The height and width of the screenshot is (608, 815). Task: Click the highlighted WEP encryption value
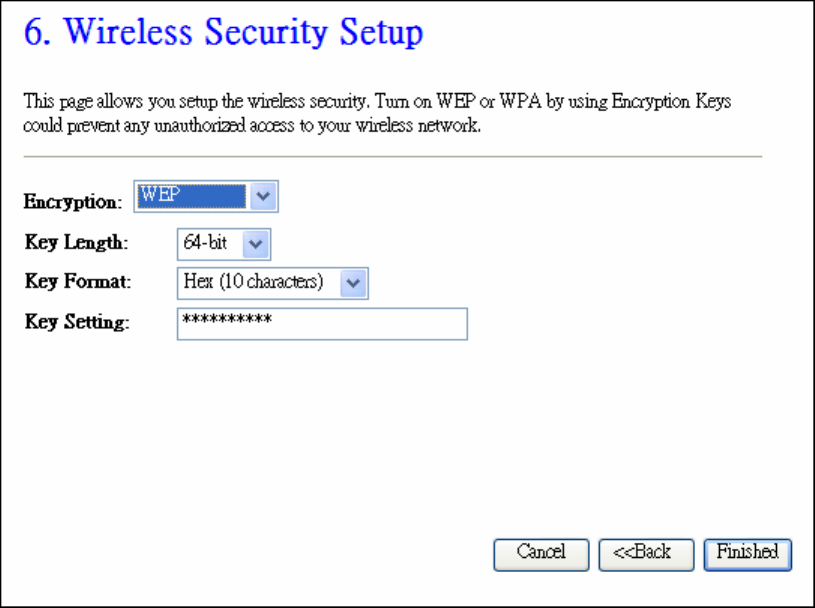191,197
